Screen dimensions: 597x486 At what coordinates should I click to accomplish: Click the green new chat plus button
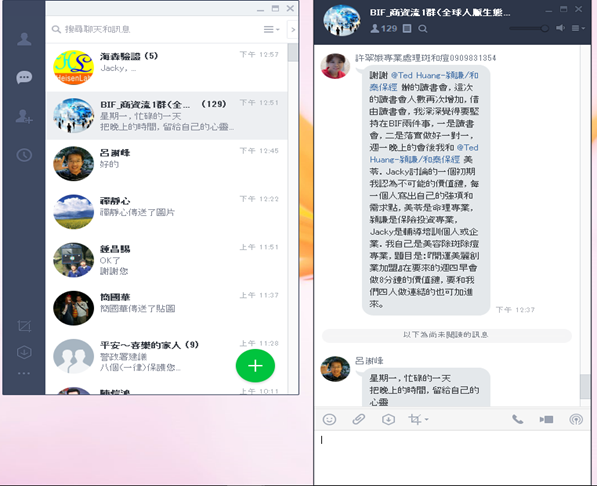click(x=255, y=366)
